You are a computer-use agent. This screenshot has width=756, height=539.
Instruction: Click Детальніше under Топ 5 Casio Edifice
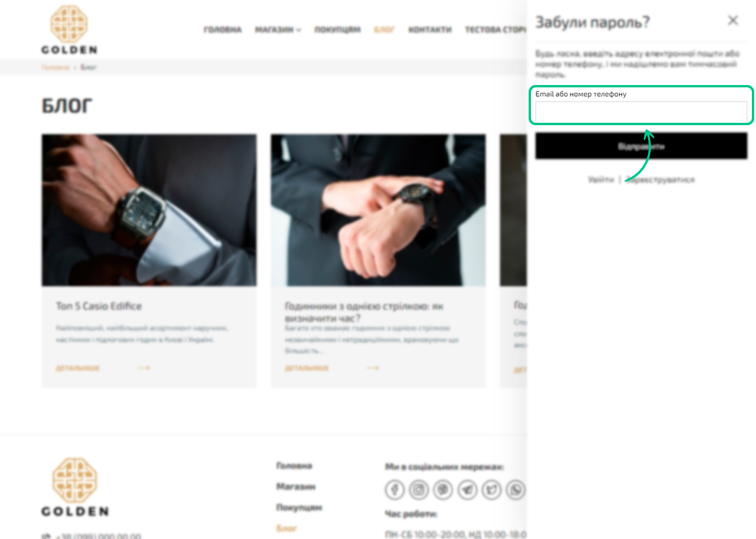tap(78, 368)
